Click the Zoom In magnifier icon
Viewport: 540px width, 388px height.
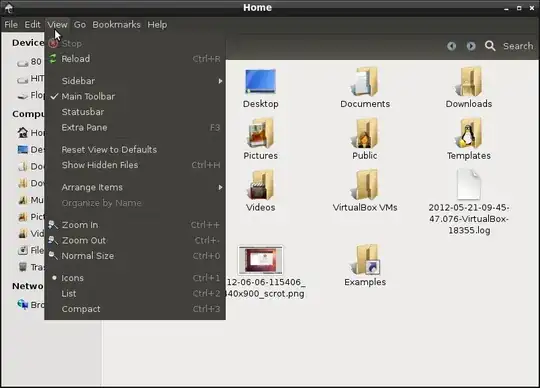pyautogui.click(x=53, y=225)
